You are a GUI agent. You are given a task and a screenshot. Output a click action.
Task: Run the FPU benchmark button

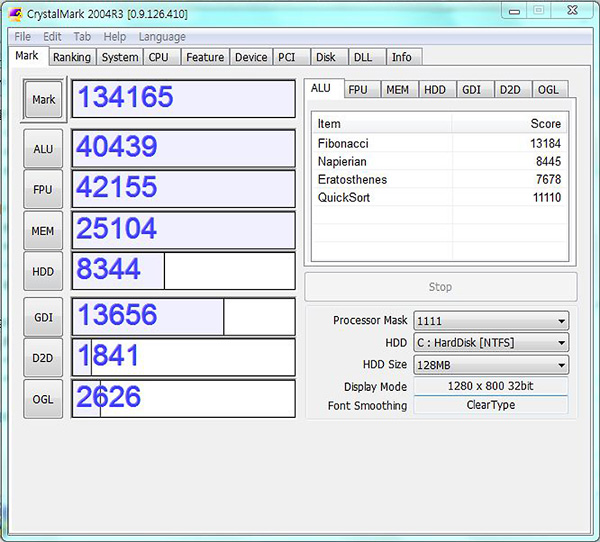point(43,189)
